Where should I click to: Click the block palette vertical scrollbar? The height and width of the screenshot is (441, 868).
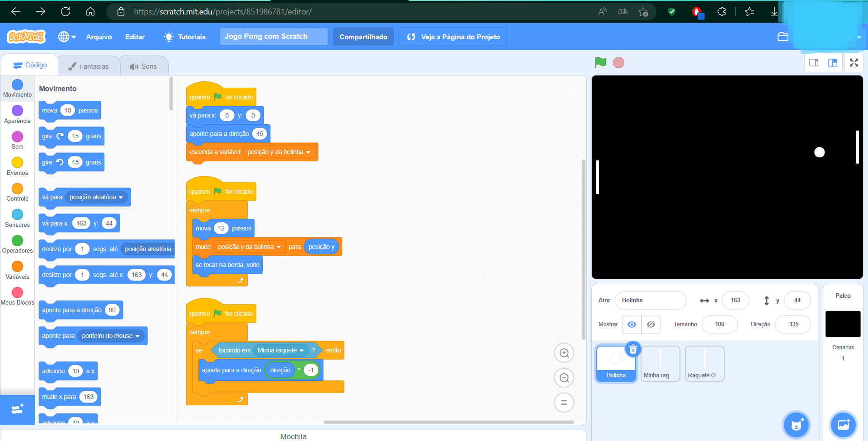tap(171, 94)
